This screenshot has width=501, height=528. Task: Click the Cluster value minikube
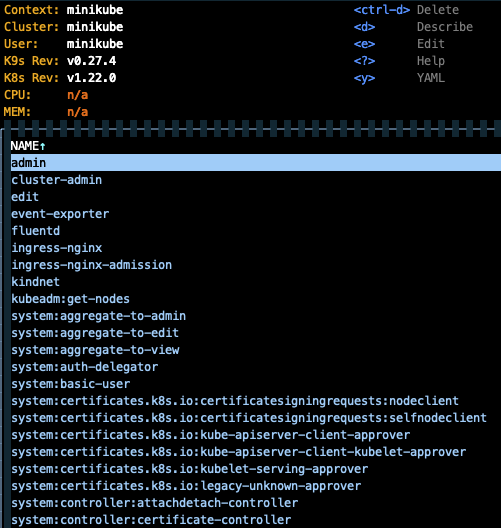tap(95, 27)
